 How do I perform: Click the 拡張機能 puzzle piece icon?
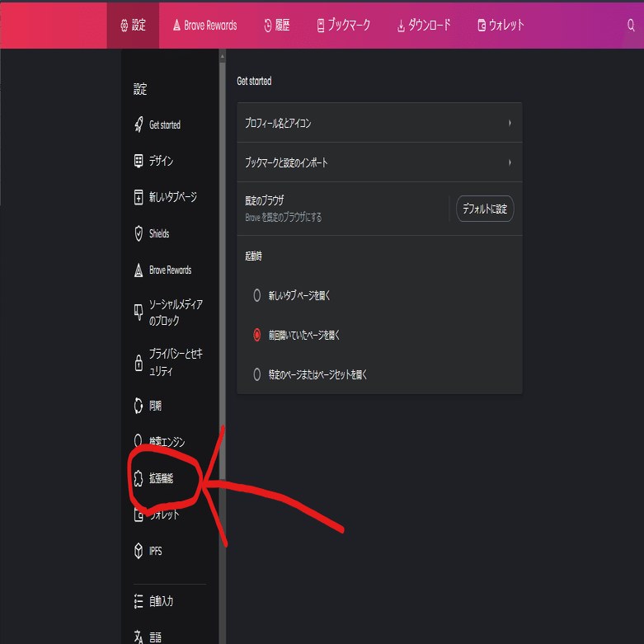click(139, 478)
